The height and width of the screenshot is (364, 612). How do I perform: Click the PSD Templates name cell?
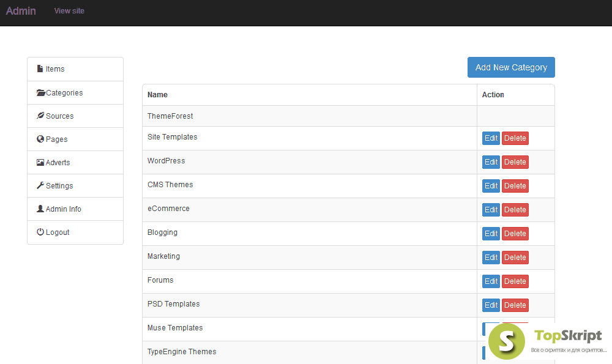coord(310,305)
